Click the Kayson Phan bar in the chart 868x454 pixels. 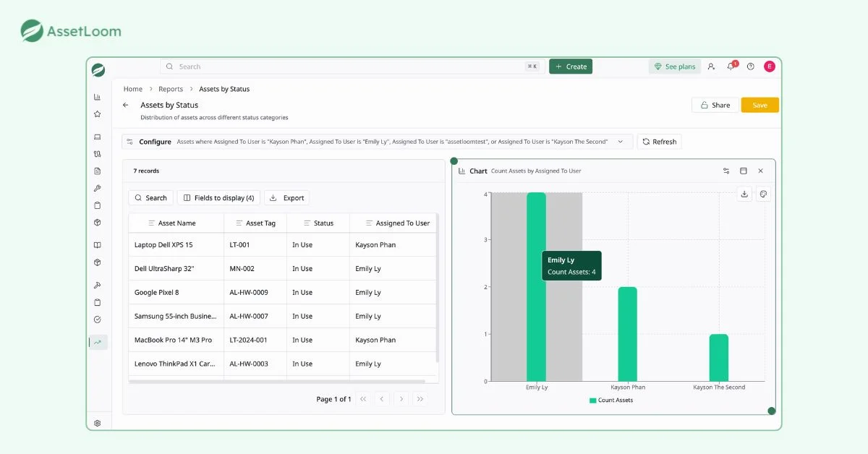[x=627, y=334]
